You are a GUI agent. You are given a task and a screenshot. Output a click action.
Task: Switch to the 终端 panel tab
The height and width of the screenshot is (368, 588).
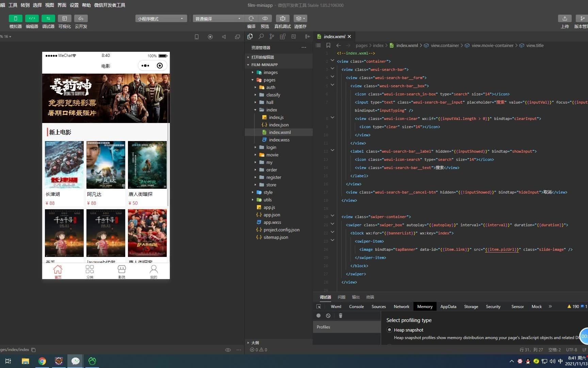pyautogui.click(x=370, y=297)
